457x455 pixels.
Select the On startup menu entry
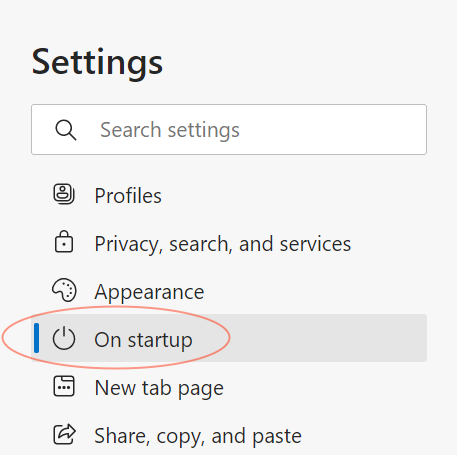pos(229,338)
